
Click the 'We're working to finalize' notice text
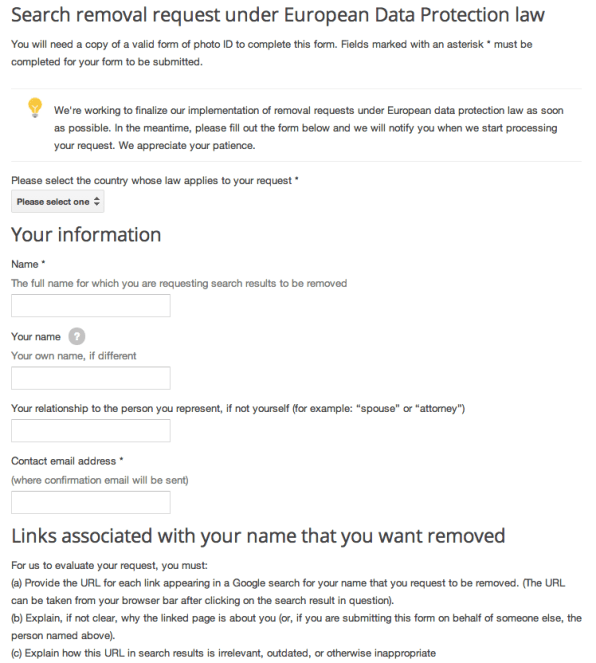pos(309,128)
